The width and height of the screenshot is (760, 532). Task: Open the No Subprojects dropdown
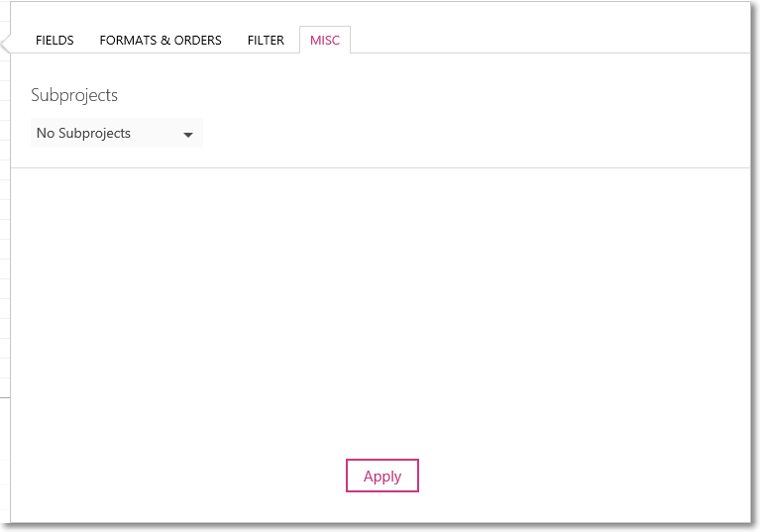coord(117,133)
